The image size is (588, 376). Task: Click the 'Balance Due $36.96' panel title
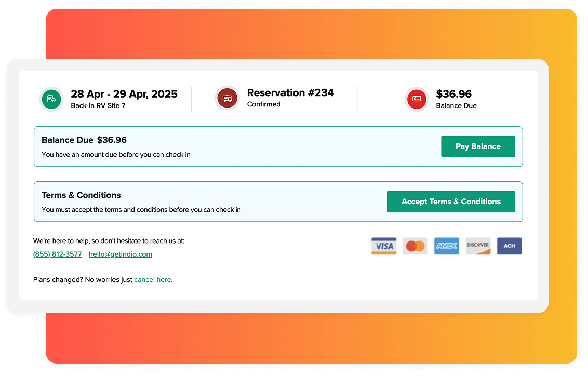[84, 140]
